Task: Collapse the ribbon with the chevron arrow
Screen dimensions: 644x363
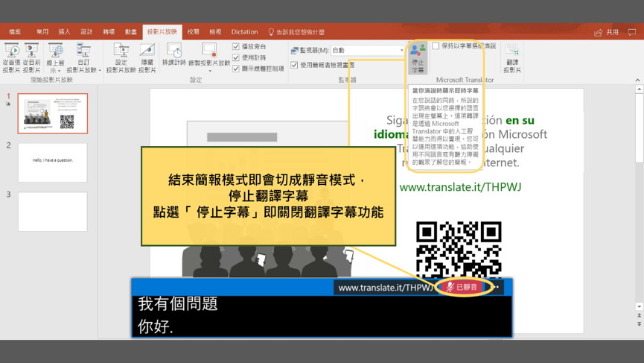Action: [637, 80]
